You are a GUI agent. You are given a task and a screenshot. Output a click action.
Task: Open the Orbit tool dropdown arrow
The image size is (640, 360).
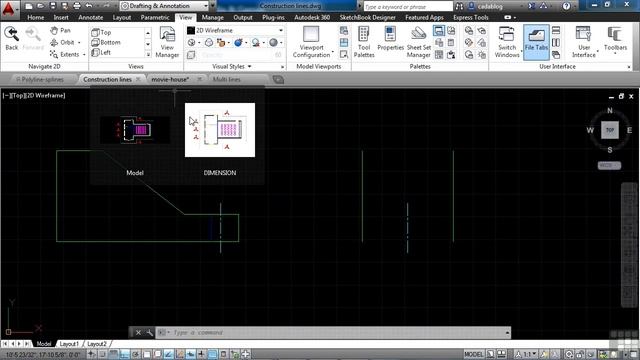click(x=79, y=43)
